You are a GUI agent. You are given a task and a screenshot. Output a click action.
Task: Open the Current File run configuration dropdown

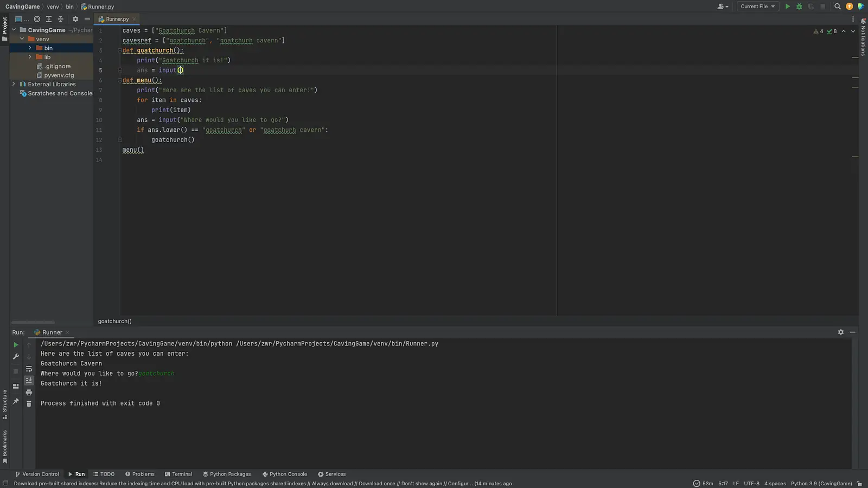point(757,7)
